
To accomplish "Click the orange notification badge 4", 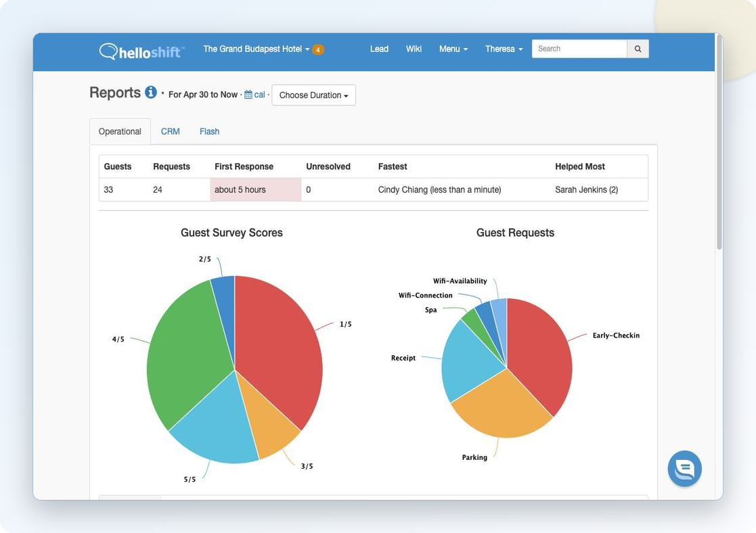I will 317,49.
